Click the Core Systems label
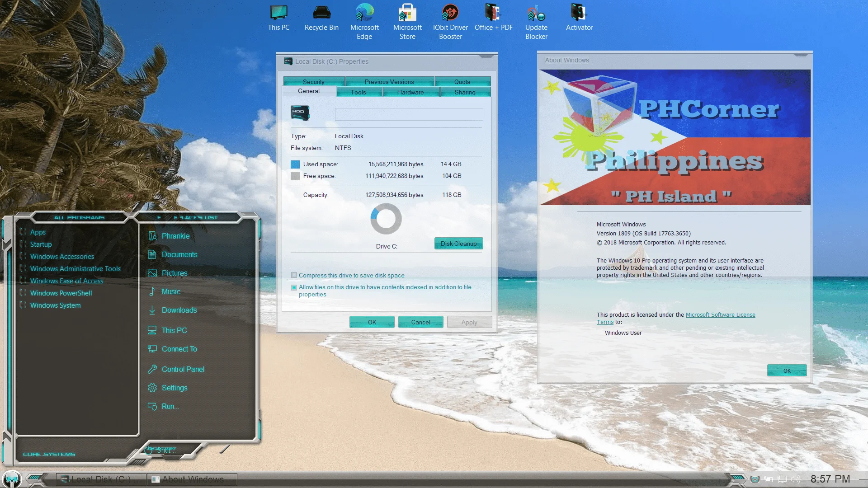 point(49,454)
